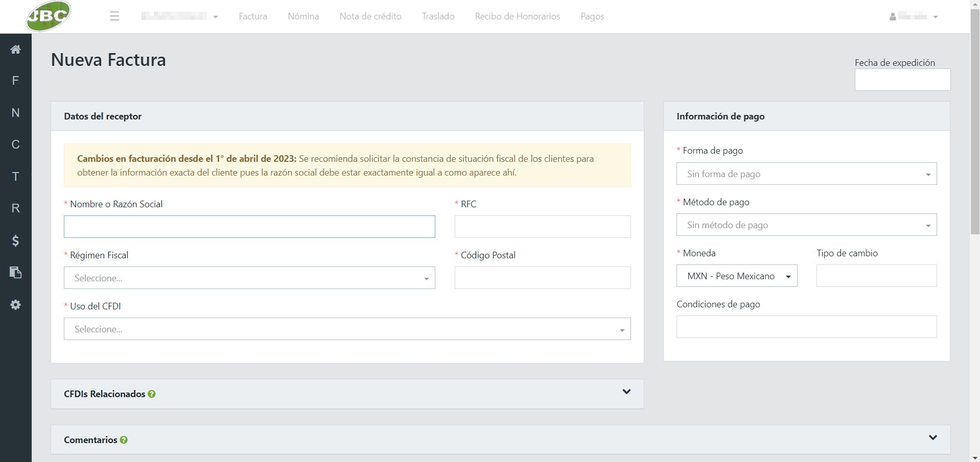980x462 pixels.
Task: Open the Traslado menu
Action: (438, 16)
